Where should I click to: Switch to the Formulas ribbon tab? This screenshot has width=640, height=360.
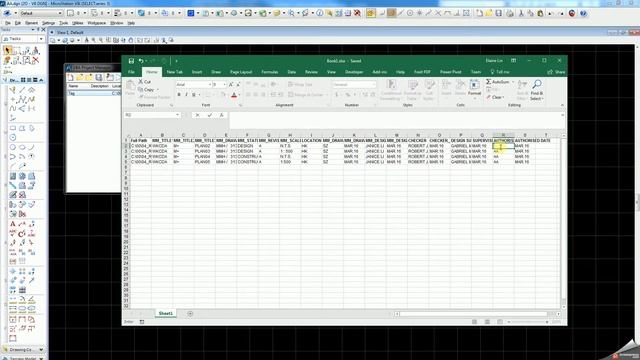coord(269,72)
